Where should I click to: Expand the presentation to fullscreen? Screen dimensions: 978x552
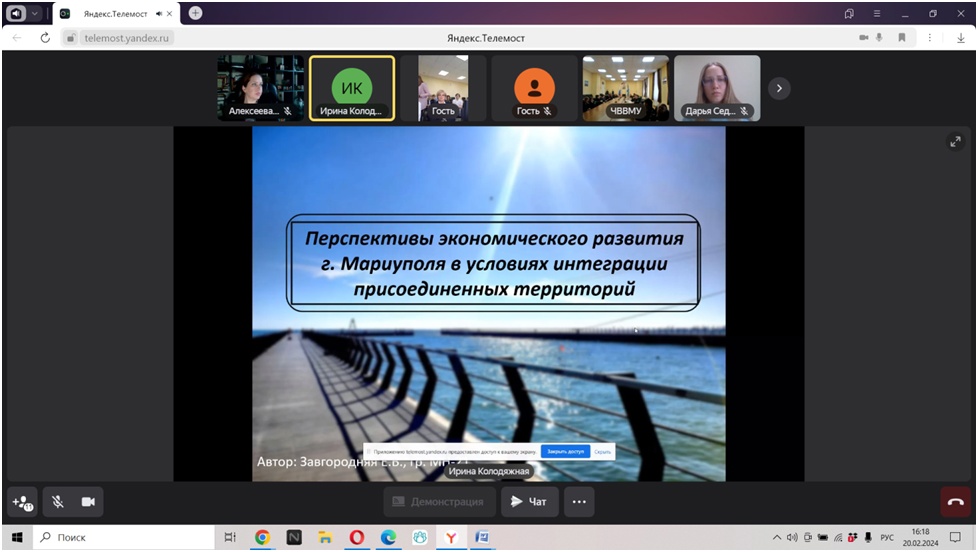[x=954, y=142]
